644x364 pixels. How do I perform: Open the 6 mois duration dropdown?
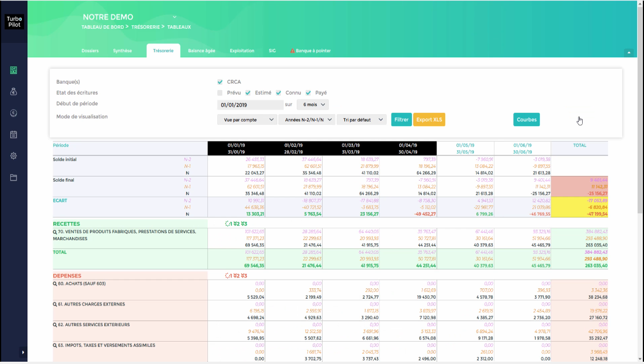tap(312, 105)
